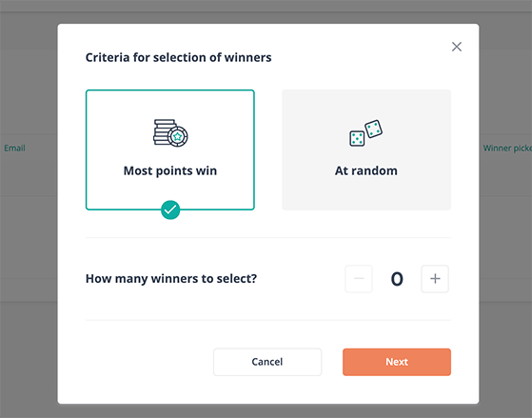Click 'How many winners to select?' label
Viewport: 532px width, 418px height.
pyautogui.click(x=171, y=279)
